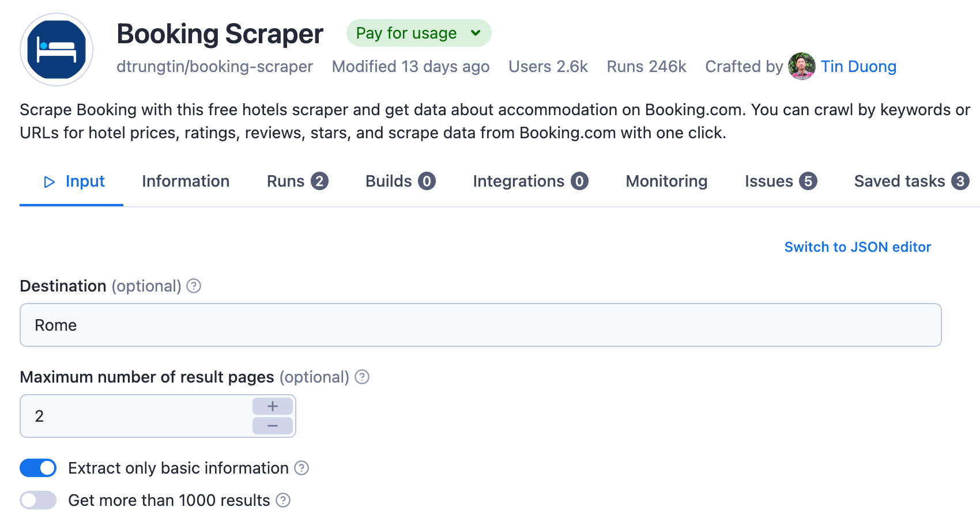Click the Builds count badge showing 0
This screenshot has width=980, height=522.
[427, 181]
